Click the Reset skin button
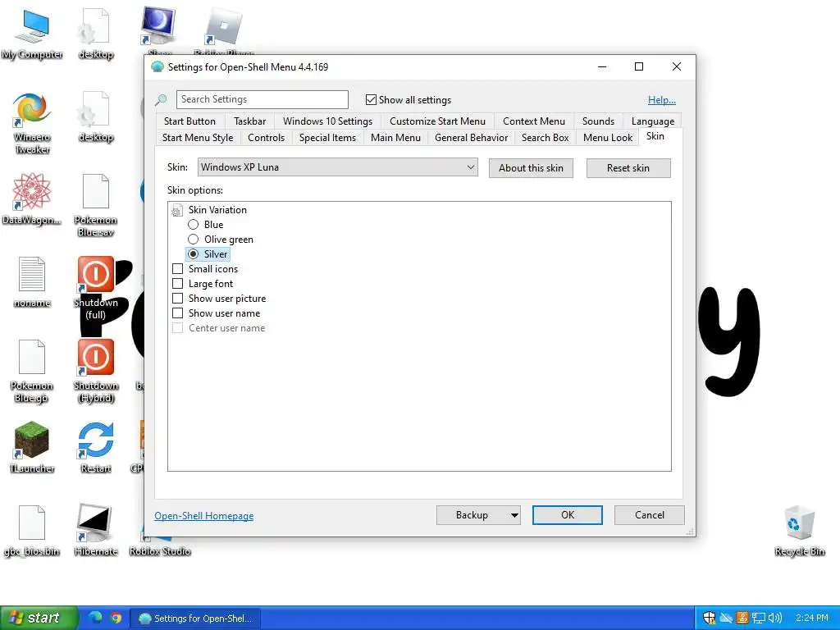 coord(628,167)
